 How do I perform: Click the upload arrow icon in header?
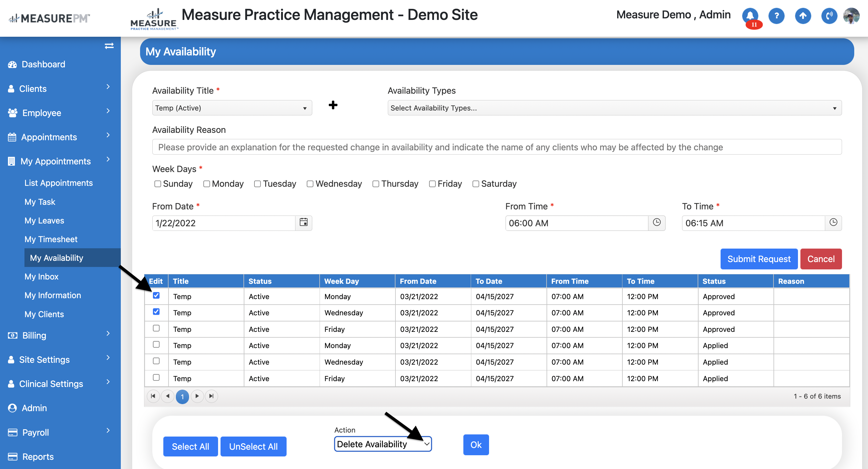pyautogui.click(x=803, y=16)
